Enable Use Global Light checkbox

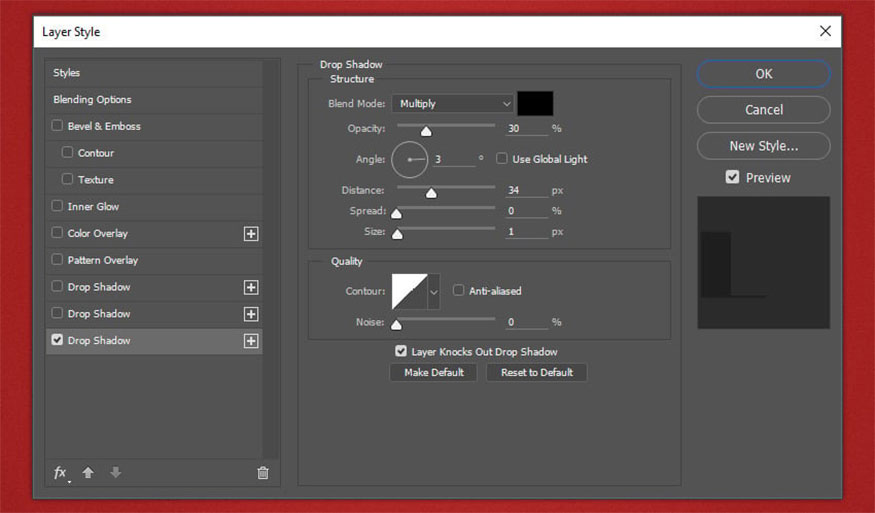pyautogui.click(x=502, y=159)
